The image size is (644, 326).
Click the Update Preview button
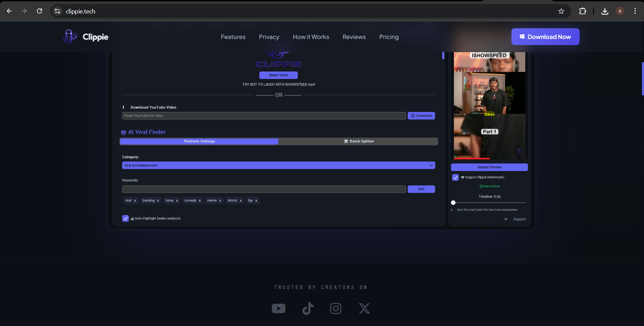click(x=489, y=167)
